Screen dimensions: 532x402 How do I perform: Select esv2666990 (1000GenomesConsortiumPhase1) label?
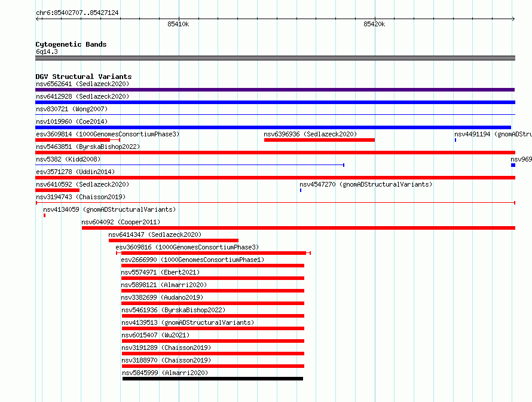tap(192, 260)
